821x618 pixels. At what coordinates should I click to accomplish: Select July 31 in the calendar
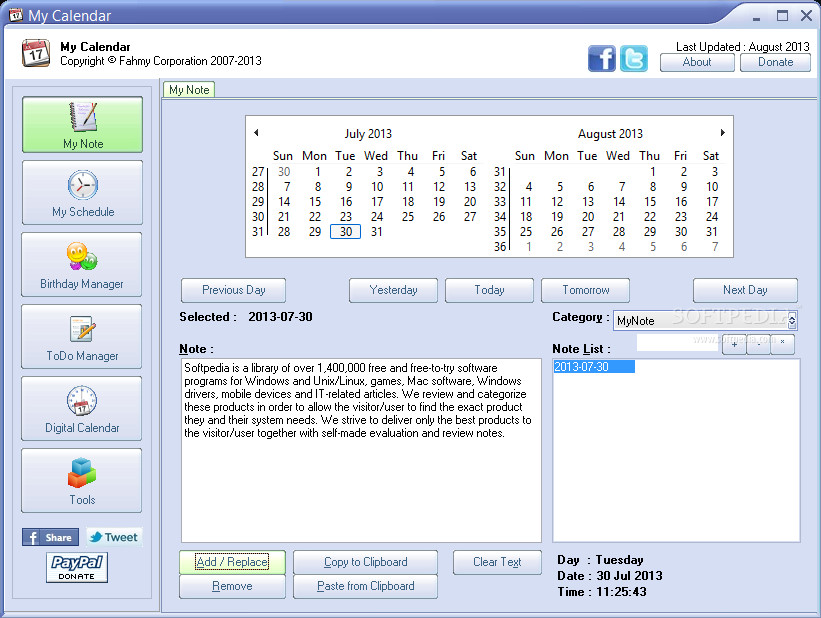[x=376, y=231]
